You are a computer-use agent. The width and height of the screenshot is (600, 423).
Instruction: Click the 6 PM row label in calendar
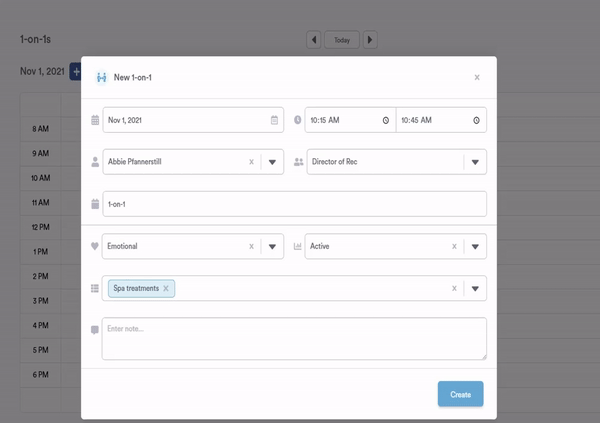(41, 375)
